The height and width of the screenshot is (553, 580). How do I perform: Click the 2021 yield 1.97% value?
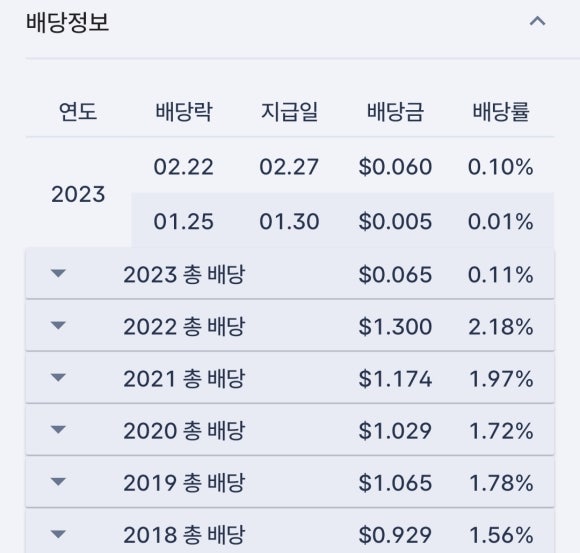point(501,379)
